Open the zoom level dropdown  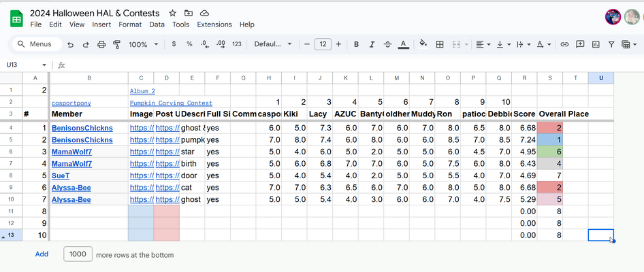coord(143,44)
